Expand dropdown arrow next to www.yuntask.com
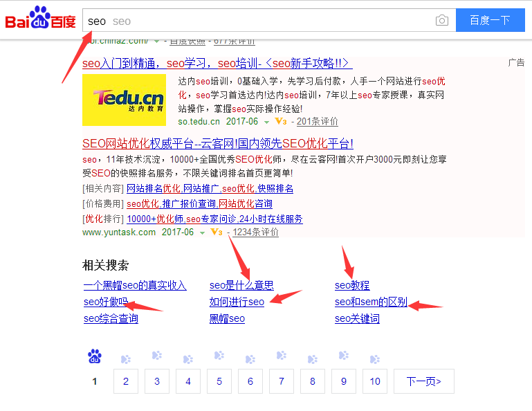Image resolution: width=532 pixels, height=411 pixels. [202, 233]
